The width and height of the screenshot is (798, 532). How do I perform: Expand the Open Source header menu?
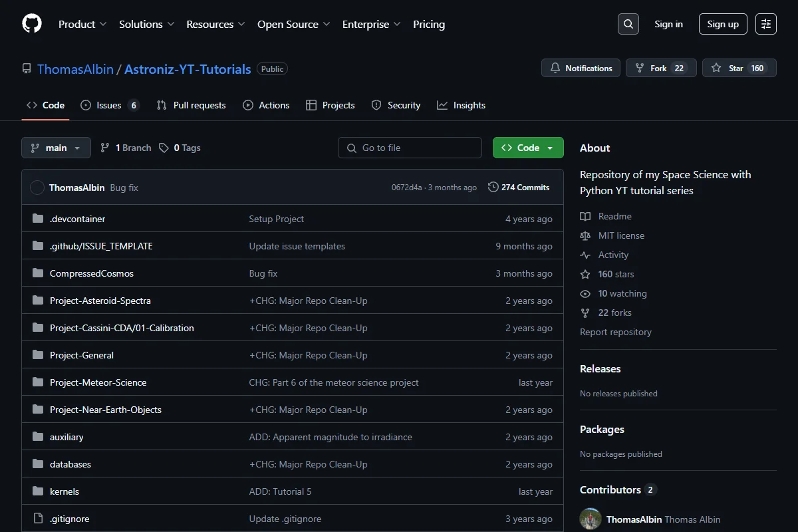pos(294,24)
